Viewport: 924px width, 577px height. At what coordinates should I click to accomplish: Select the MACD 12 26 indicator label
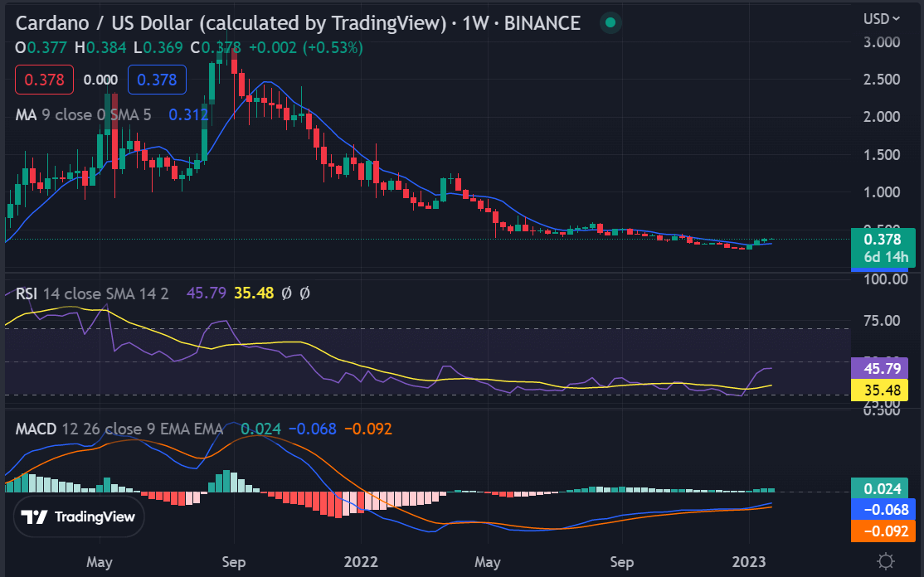click(x=119, y=429)
